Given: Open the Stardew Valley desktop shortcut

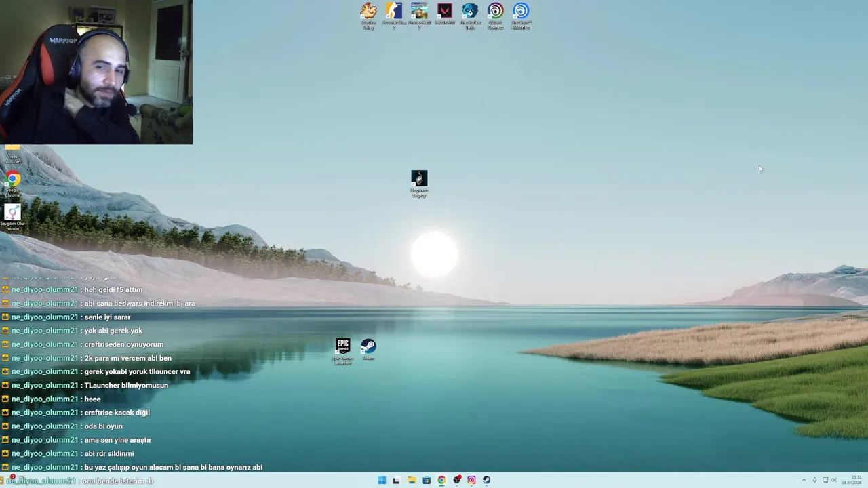Looking at the screenshot, I should 368,16.
